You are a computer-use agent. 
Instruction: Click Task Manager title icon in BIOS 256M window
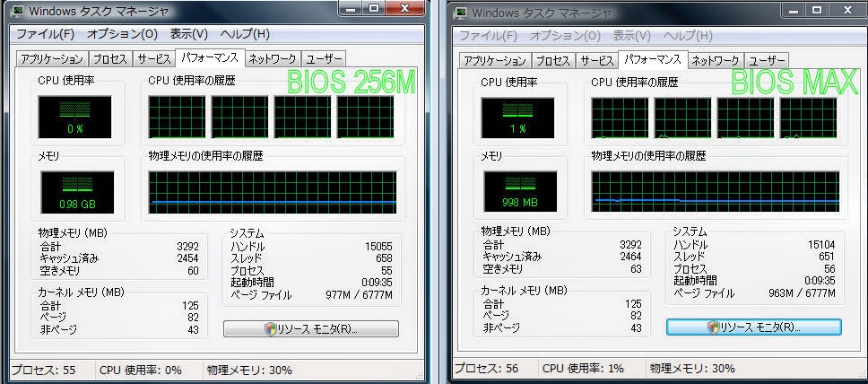[x=18, y=11]
